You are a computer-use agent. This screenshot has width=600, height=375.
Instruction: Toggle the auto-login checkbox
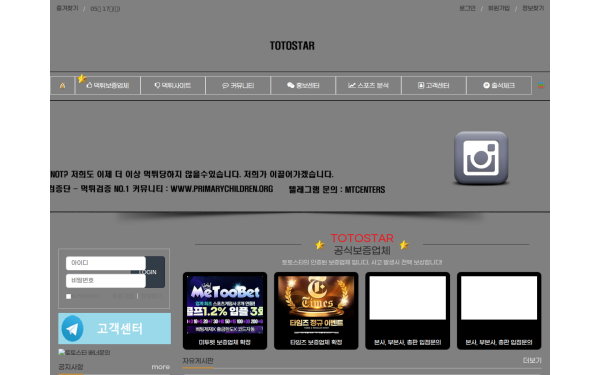(68, 296)
